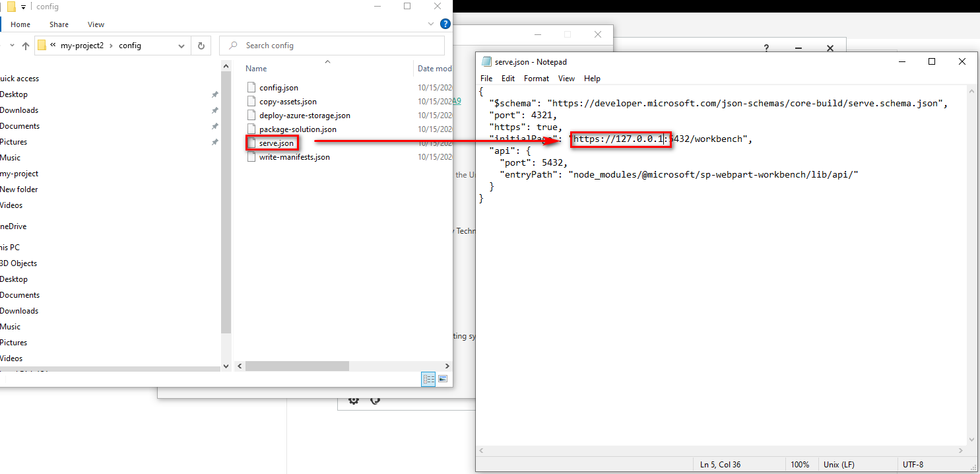The width and height of the screenshot is (980, 474).
Task: Select the copy-assets.json file
Action: [288, 102]
